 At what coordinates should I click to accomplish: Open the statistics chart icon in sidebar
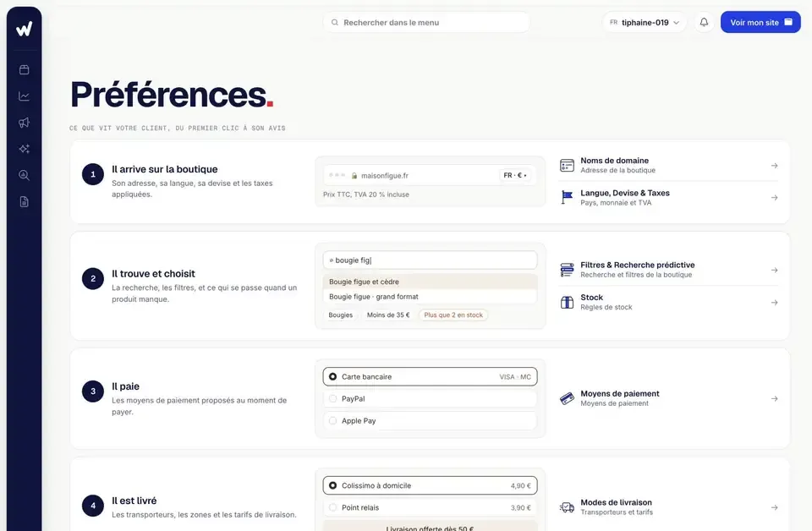(24, 96)
